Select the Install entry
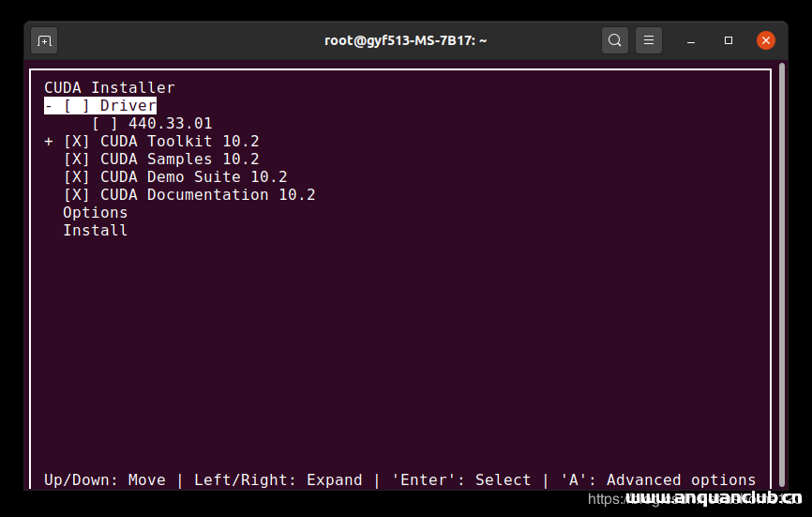The width and height of the screenshot is (812, 517). pos(96,231)
